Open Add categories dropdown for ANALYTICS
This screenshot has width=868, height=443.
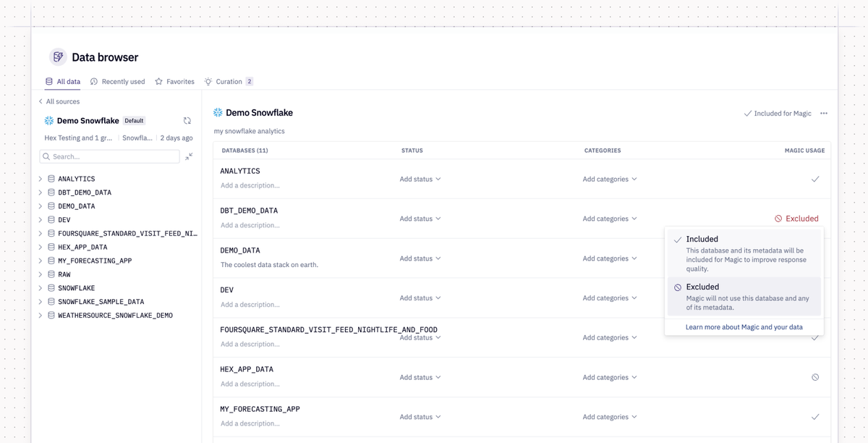click(610, 179)
